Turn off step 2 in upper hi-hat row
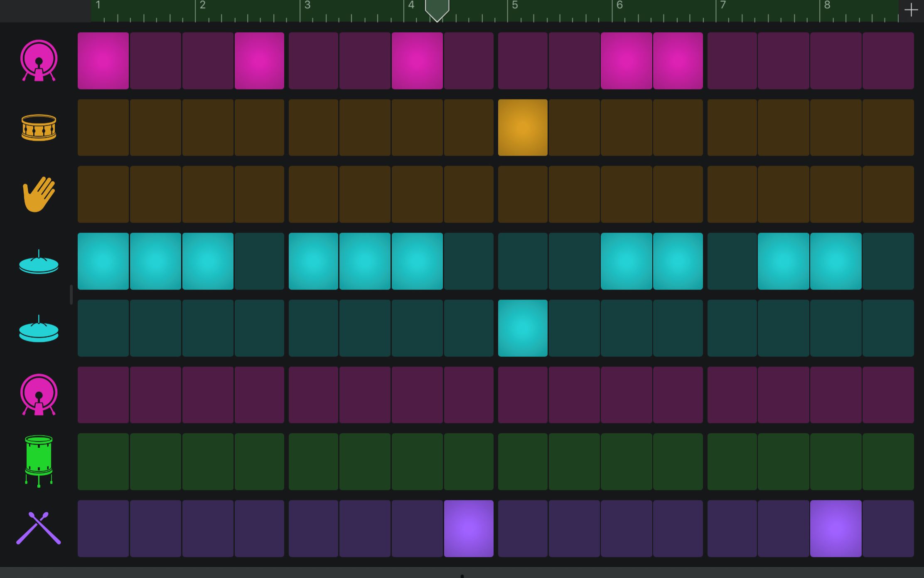This screenshot has width=924, height=578. 155,261
